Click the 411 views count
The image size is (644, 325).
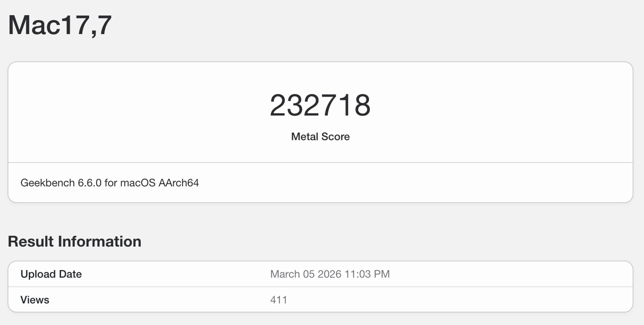click(x=279, y=300)
